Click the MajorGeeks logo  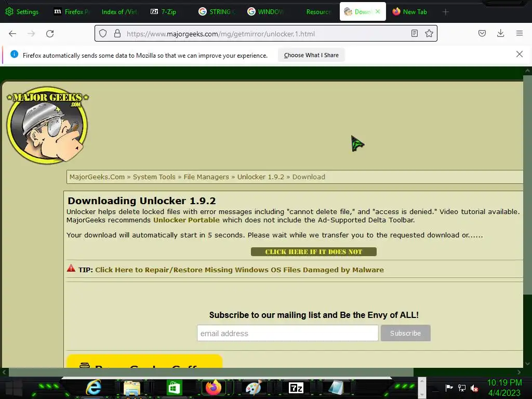(x=47, y=125)
